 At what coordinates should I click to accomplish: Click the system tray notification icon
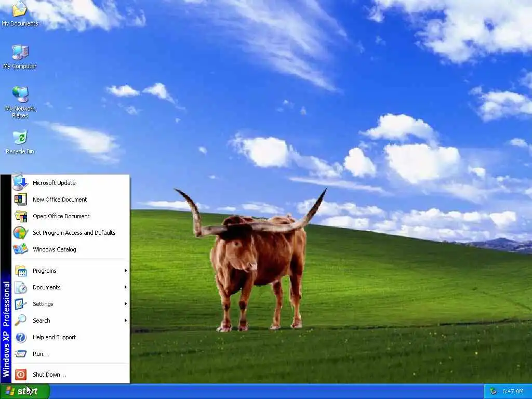click(x=494, y=391)
